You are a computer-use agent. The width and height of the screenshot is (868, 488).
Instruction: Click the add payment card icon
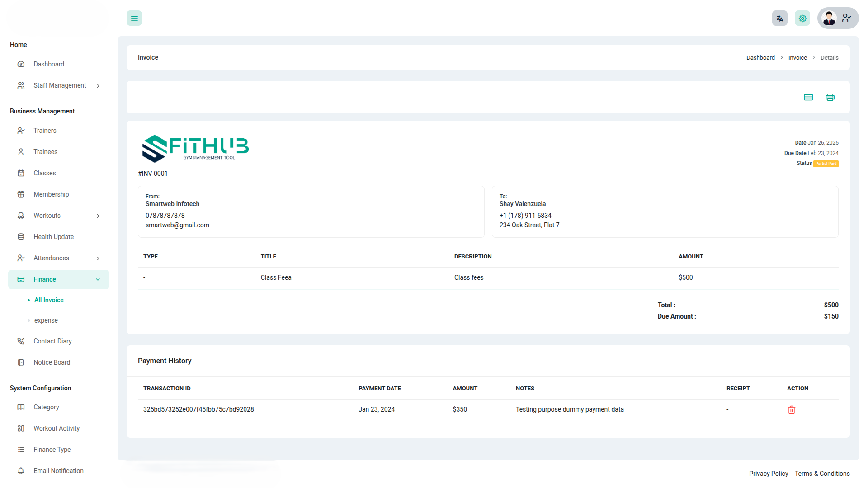click(808, 98)
